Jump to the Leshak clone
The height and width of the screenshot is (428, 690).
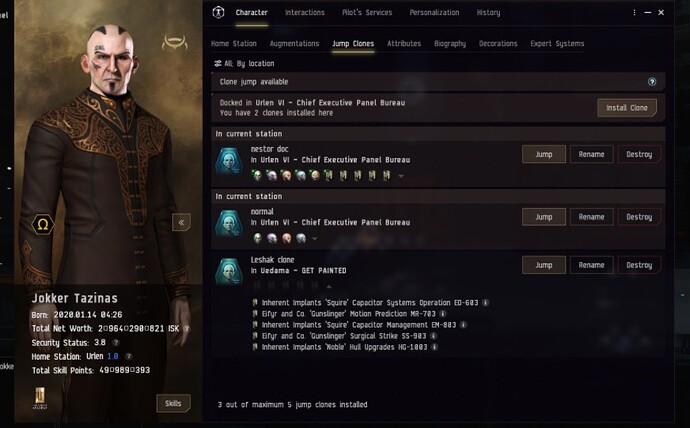[544, 265]
